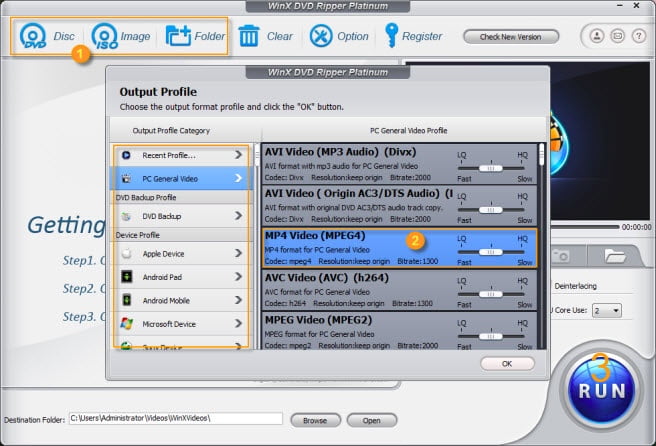Click the DVD Backup category icon

(x=126, y=216)
